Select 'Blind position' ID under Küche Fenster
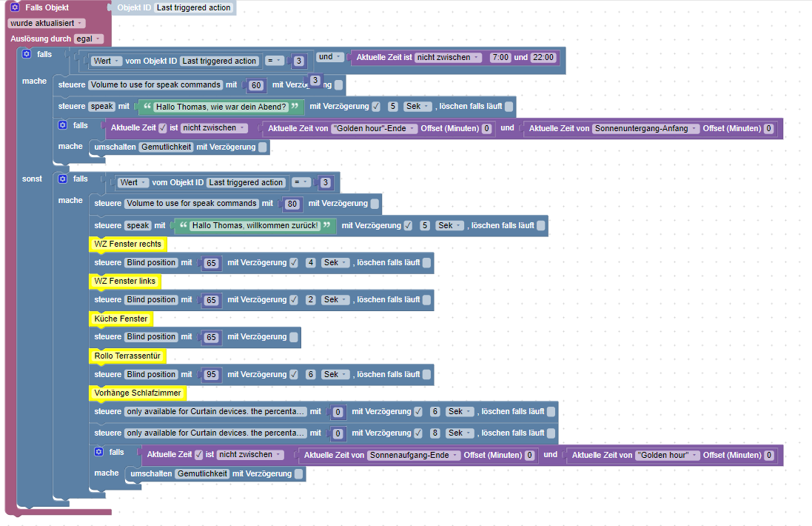 tap(151, 337)
